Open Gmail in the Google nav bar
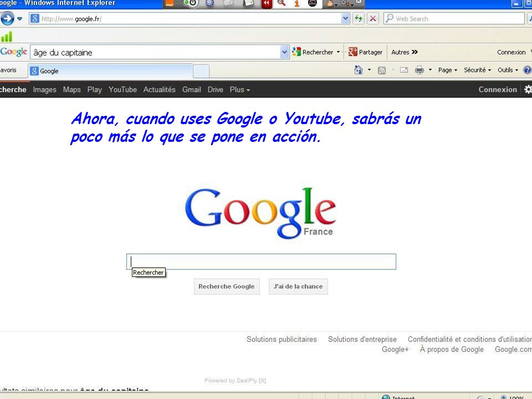The image size is (532, 399). (192, 90)
